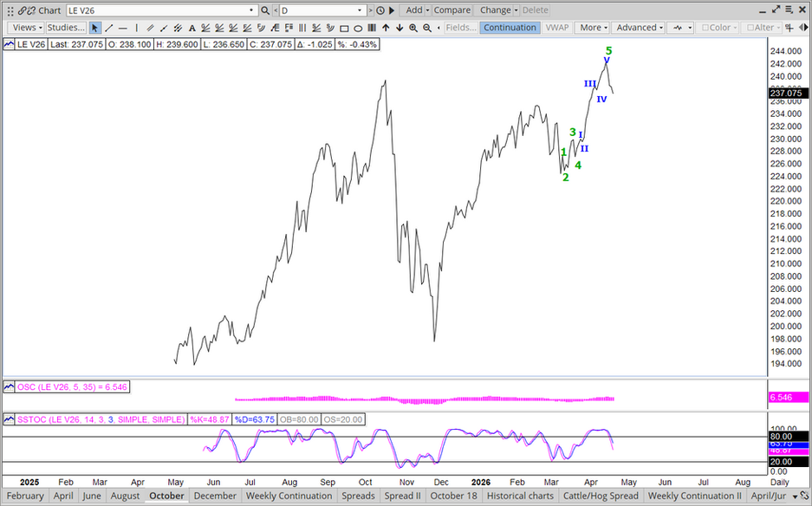Switch to the December tab
This screenshot has height=506, width=812.
click(x=215, y=496)
